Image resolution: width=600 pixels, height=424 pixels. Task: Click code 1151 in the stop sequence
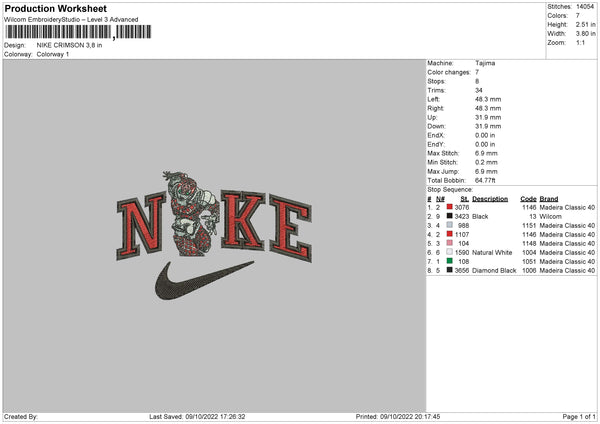[529, 225]
